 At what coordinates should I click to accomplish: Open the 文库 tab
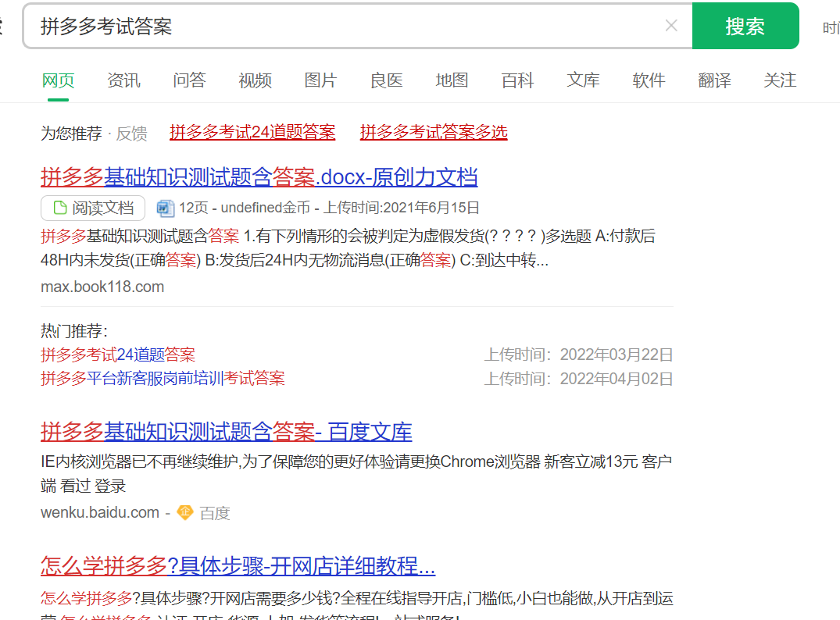(583, 80)
